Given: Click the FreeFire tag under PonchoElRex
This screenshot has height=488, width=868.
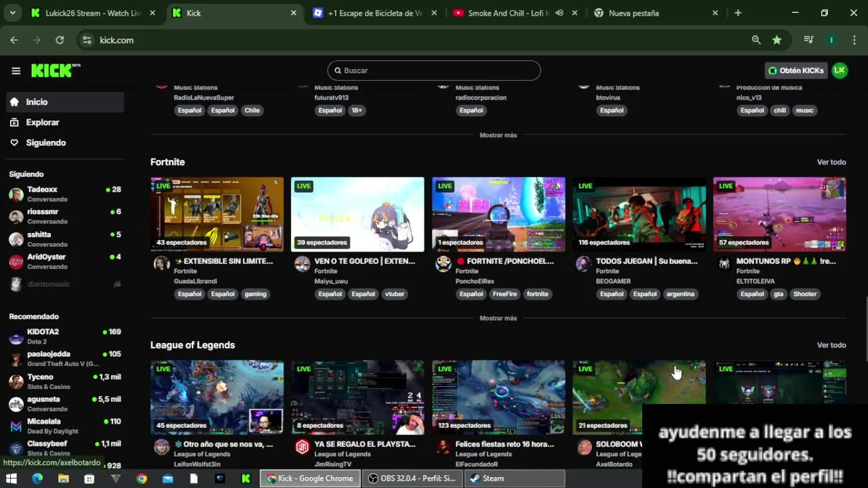Looking at the screenshot, I should point(505,294).
